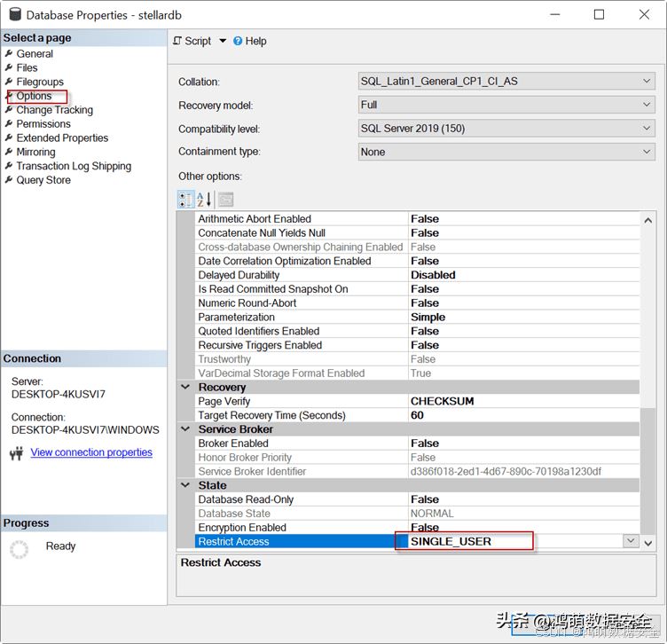Click the Script button label
The width and height of the screenshot is (667, 644).
pos(198,41)
